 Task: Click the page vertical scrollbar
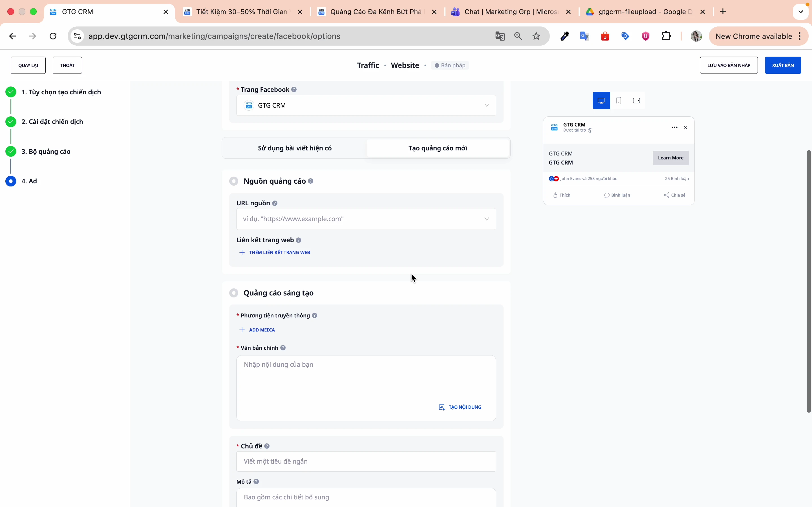[x=809, y=282]
